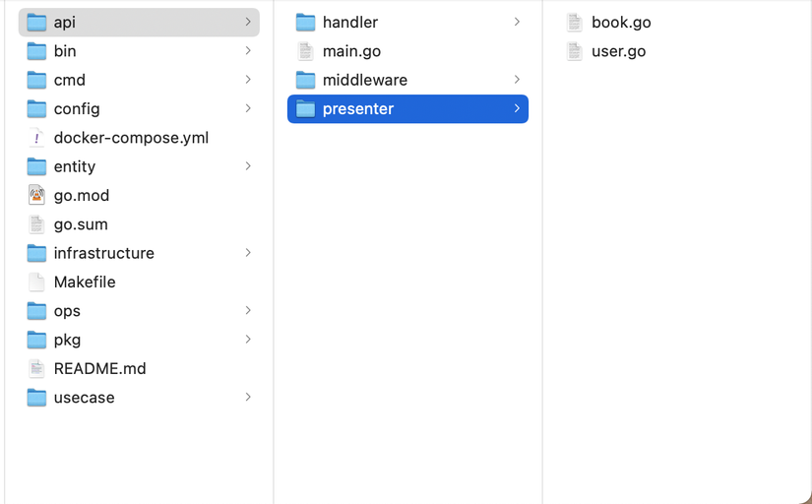The width and height of the screenshot is (812, 504).
Task: Click the docker-compose.yml file icon
Action: click(36, 138)
